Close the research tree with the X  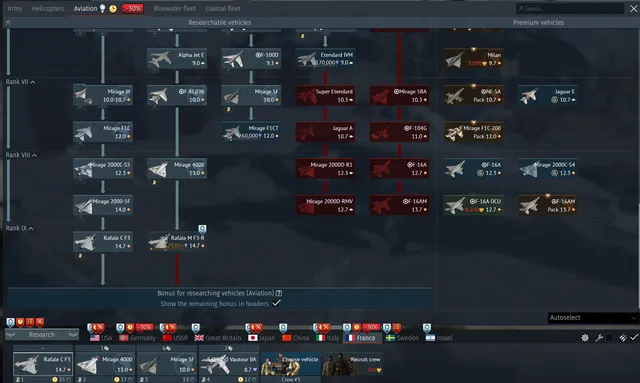coord(633,8)
